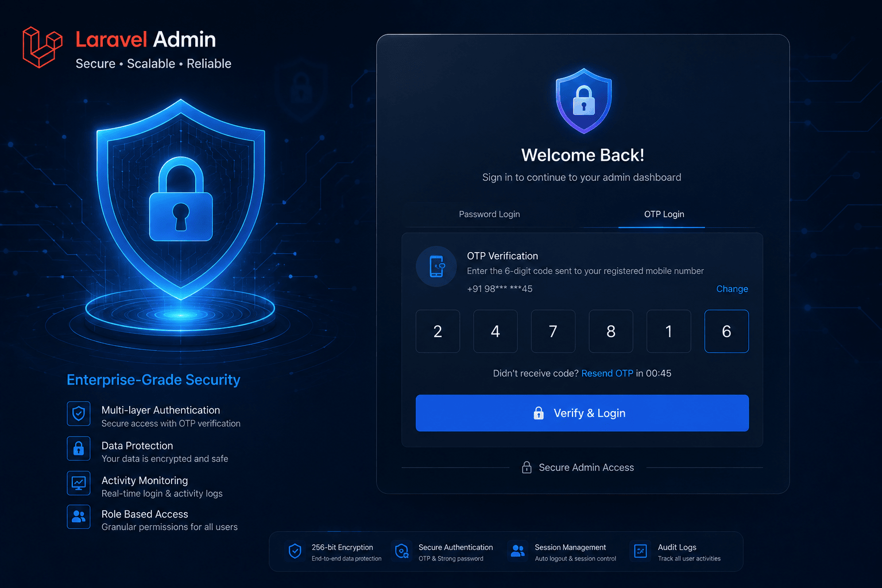Image resolution: width=882 pixels, height=588 pixels.
Task: Click the Resend OTP link
Action: click(607, 373)
